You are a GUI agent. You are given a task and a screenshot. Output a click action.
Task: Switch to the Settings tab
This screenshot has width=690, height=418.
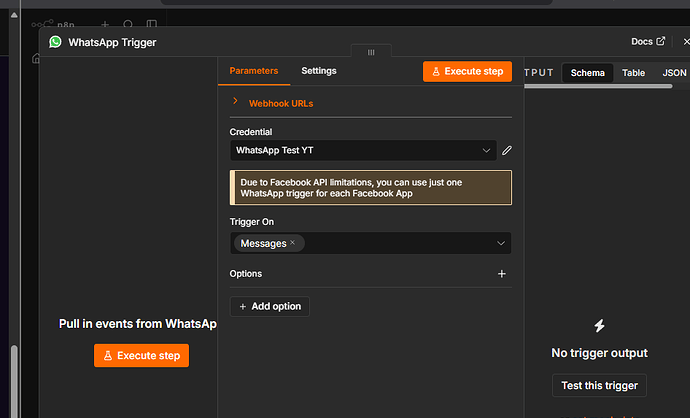[x=319, y=71]
